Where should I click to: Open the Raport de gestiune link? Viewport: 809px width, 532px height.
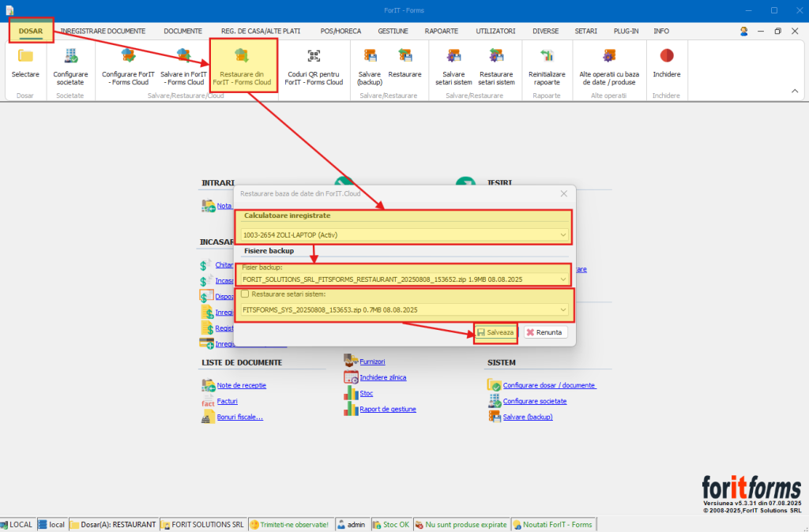point(387,410)
